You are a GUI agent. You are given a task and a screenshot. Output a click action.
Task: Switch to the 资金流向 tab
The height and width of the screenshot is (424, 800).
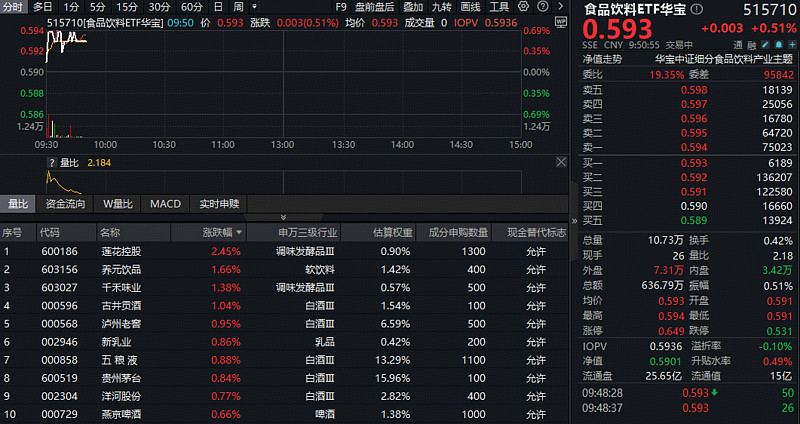[x=65, y=204]
